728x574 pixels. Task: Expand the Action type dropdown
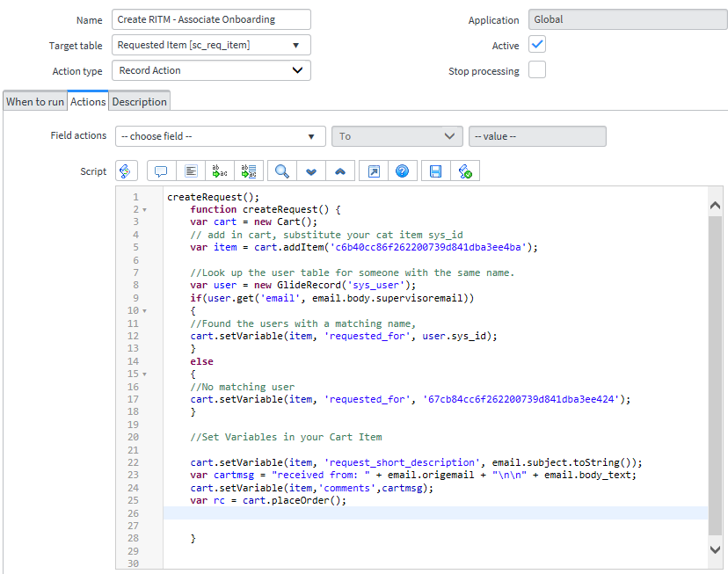(x=212, y=70)
